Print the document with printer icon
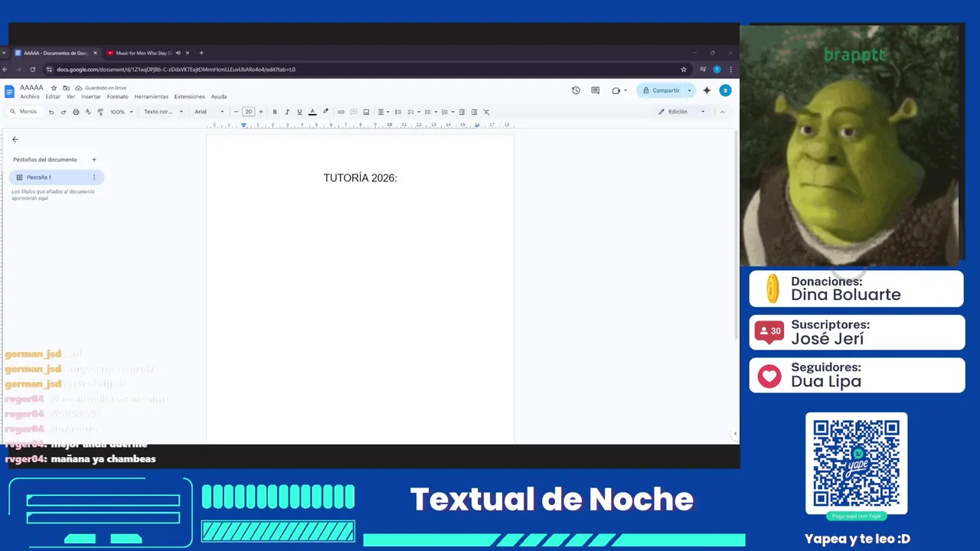The image size is (980, 551). point(76,112)
